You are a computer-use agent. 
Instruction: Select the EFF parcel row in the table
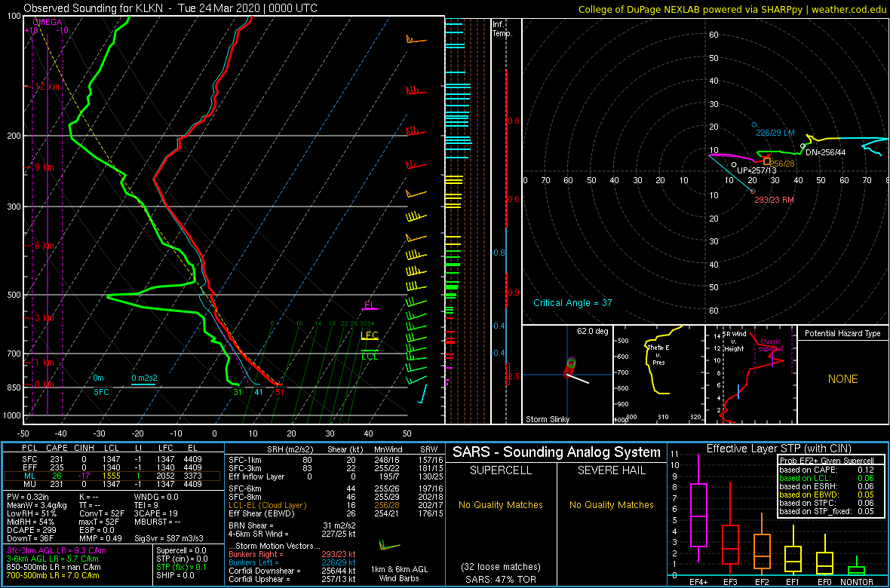tap(113, 467)
